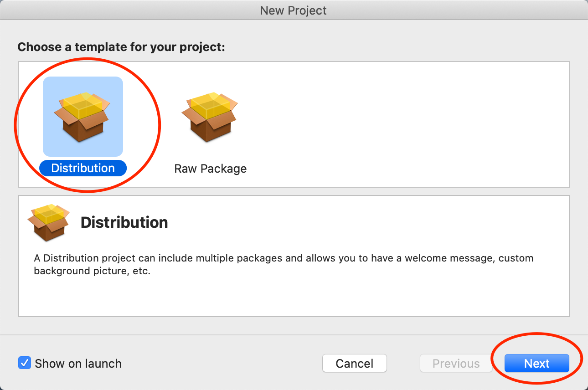The image size is (588, 390).
Task: Click the word "Package" in Raw Package label
Action: tap(224, 169)
